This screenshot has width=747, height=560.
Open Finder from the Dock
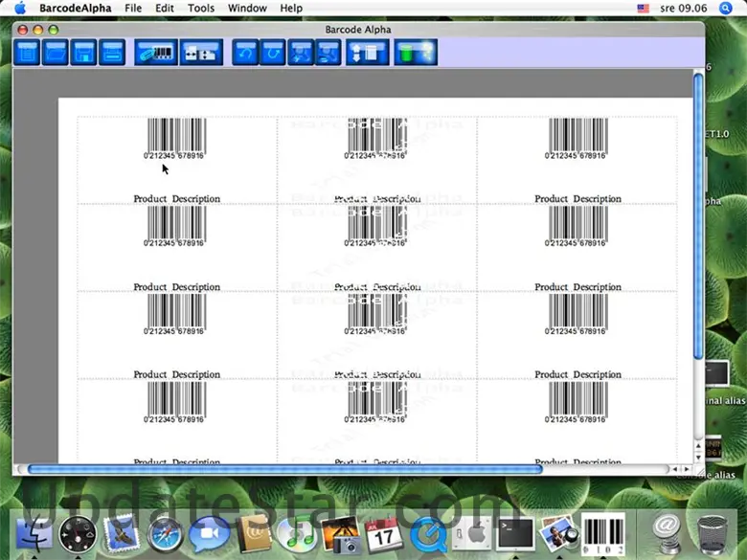[x=34, y=534]
